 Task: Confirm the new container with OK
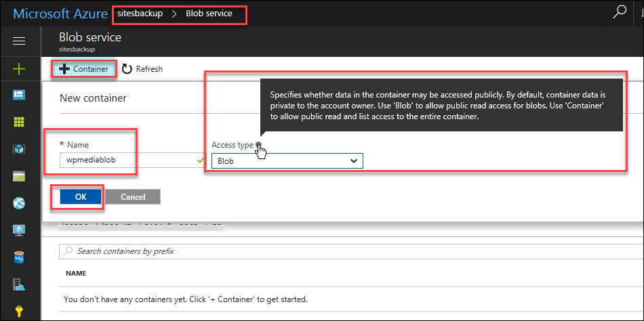point(81,196)
